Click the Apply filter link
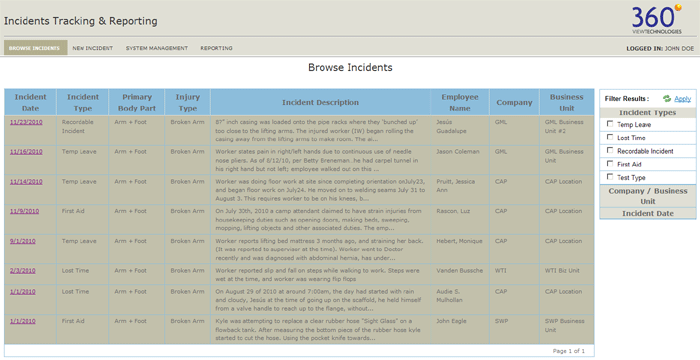Viewport: 700px width, 360px height. point(683,99)
